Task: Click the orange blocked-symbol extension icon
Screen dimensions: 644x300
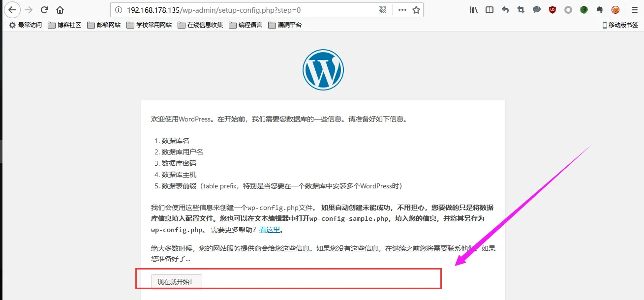Action: pos(615,10)
